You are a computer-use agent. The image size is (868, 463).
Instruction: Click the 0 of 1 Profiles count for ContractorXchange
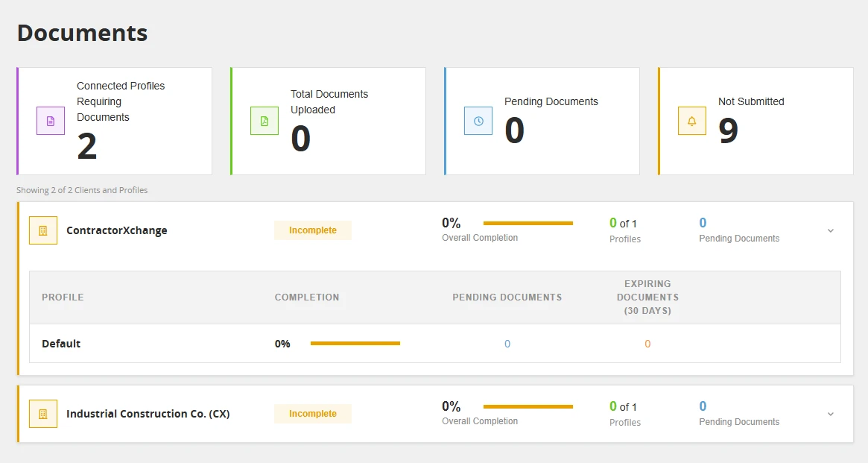(x=625, y=230)
